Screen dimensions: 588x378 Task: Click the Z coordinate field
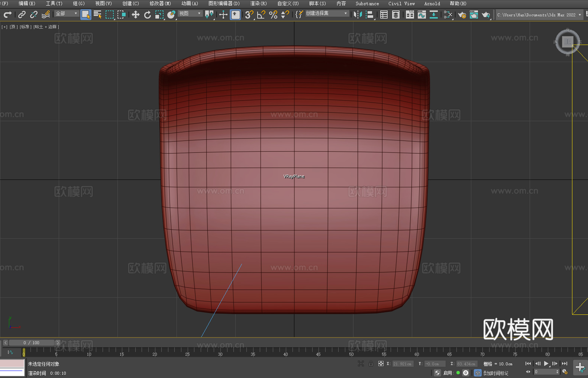point(466,364)
